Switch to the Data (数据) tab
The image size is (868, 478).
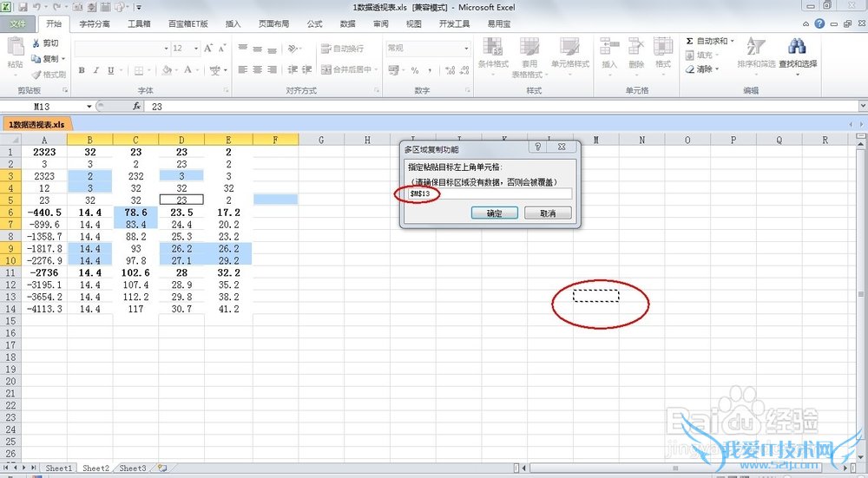click(x=348, y=23)
